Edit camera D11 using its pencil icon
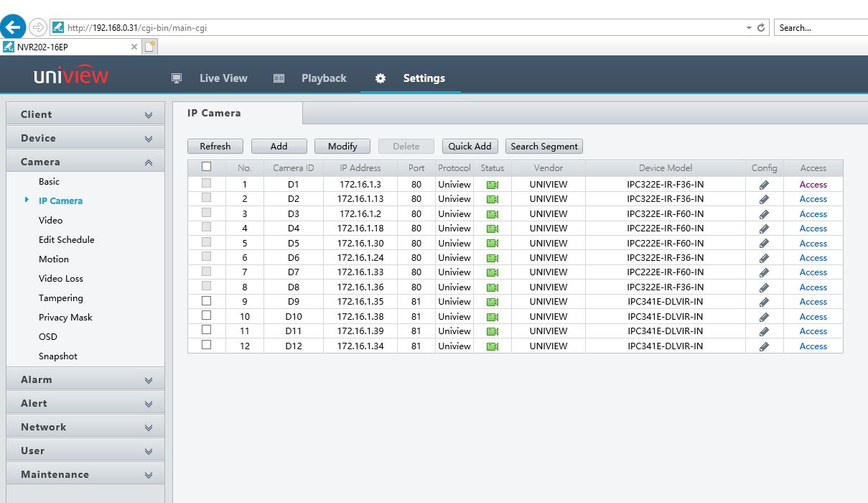 pyautogui.click(x=764, y=331)
